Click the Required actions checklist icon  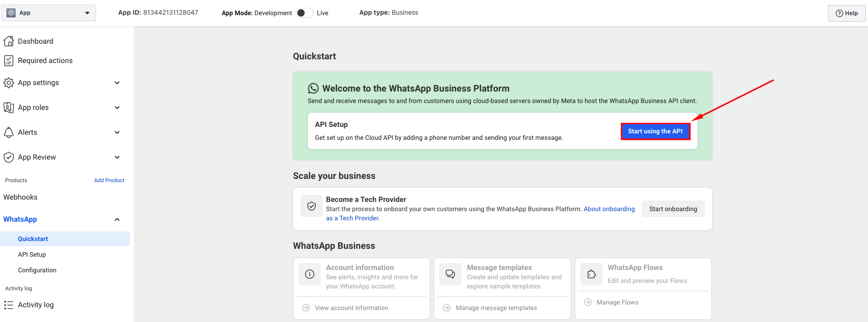pos(9,61)
